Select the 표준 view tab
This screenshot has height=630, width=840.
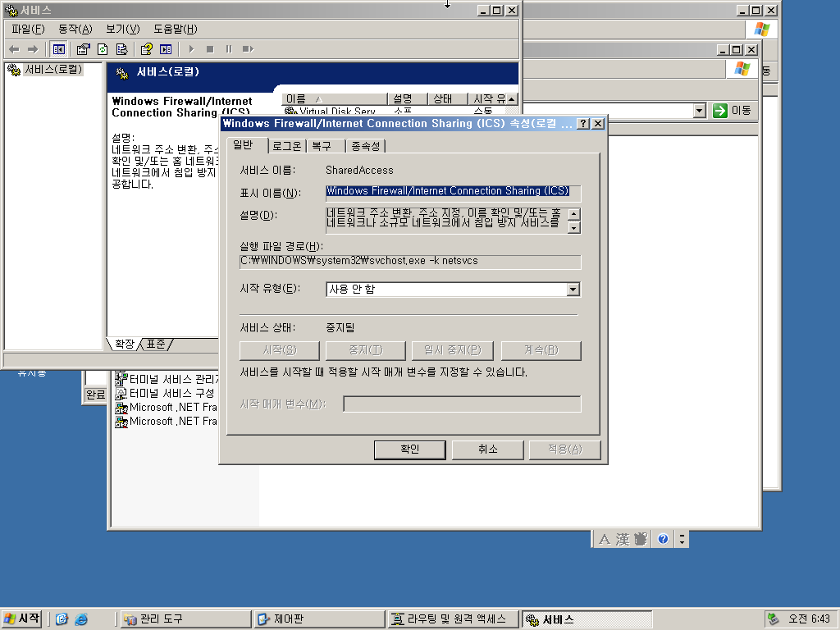coord(156,344)
